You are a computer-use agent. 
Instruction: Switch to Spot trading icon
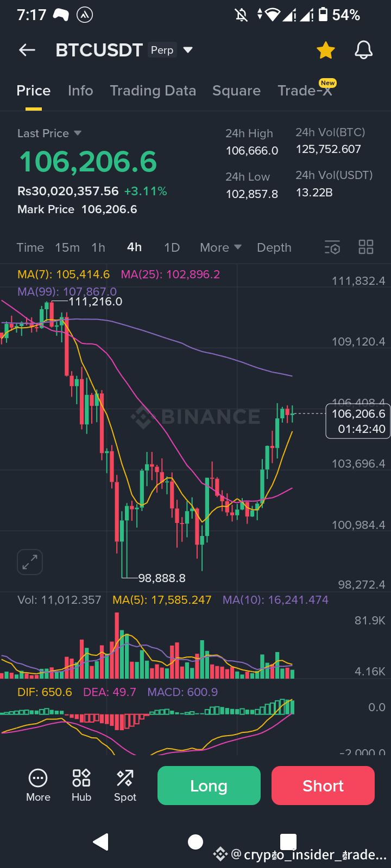click(125, 785)
